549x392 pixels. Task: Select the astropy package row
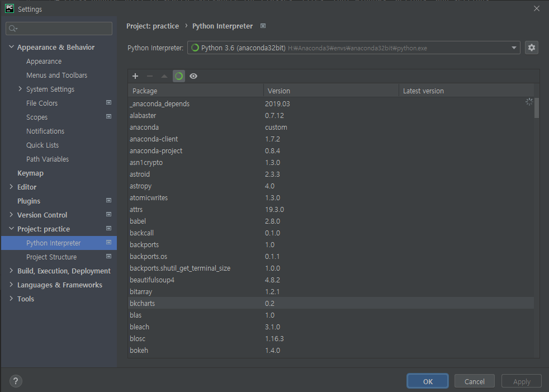[x=331, y=186]
